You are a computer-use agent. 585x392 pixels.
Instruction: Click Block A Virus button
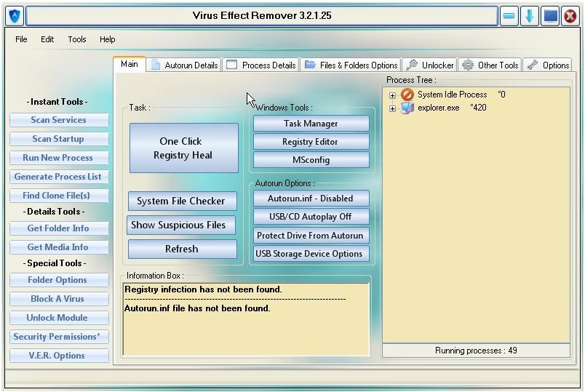[x=59, y=299]
